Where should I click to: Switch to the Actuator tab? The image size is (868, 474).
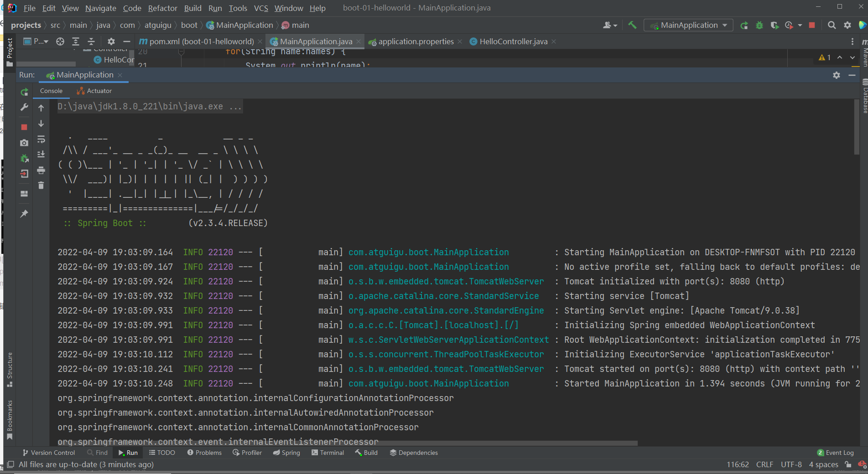tap(94, 91)
